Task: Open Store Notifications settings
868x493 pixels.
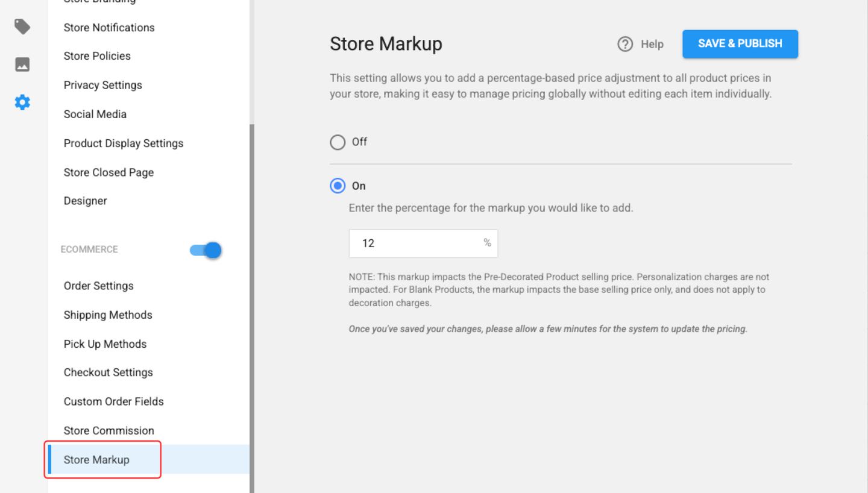Action: click(109, 28)
